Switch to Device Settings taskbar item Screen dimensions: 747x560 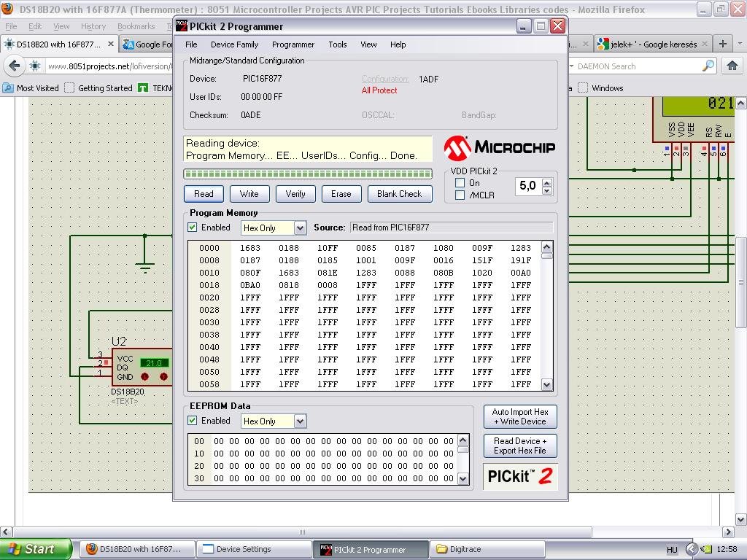point(254,549)
